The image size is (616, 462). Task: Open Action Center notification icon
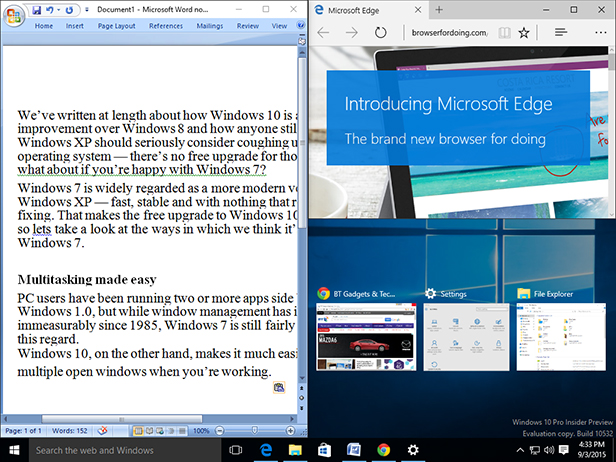564,450
